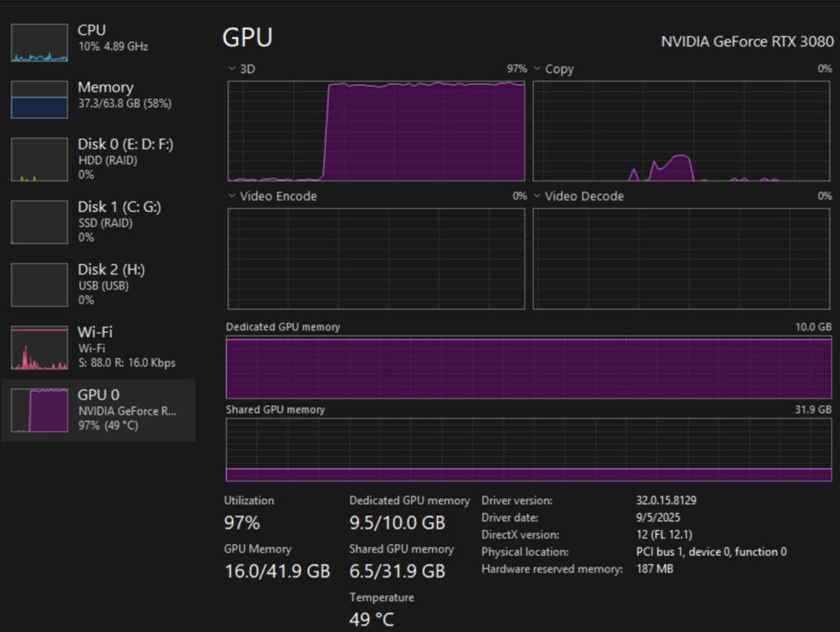Click the Video Encode empty graph
The image size is (840, 632).
pos(376,259)
